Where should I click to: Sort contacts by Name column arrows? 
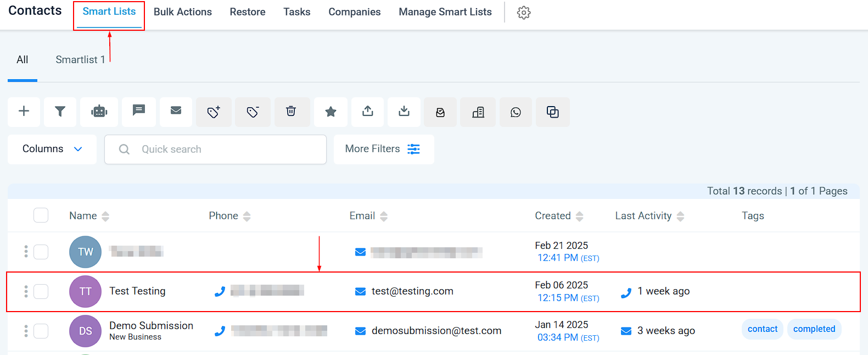click(x=105, y=216)
